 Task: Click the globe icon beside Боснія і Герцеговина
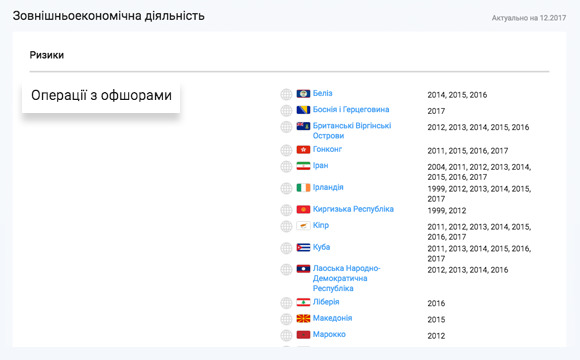[286, 111]
